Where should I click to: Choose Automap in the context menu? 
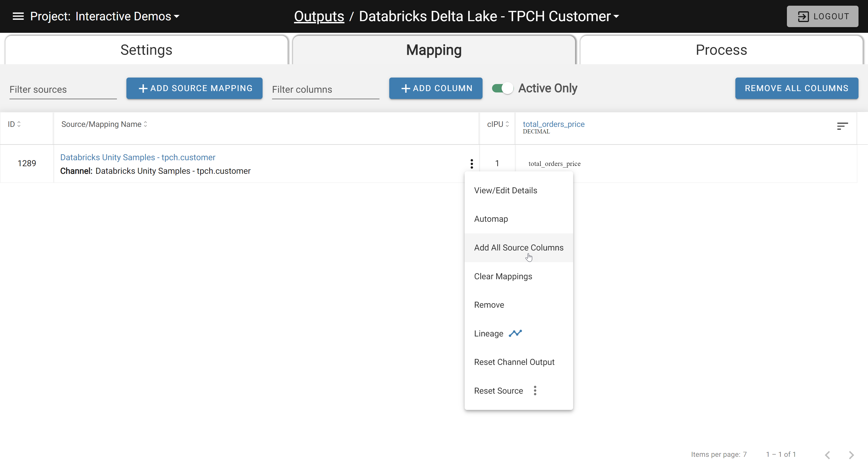pos(519,219)
